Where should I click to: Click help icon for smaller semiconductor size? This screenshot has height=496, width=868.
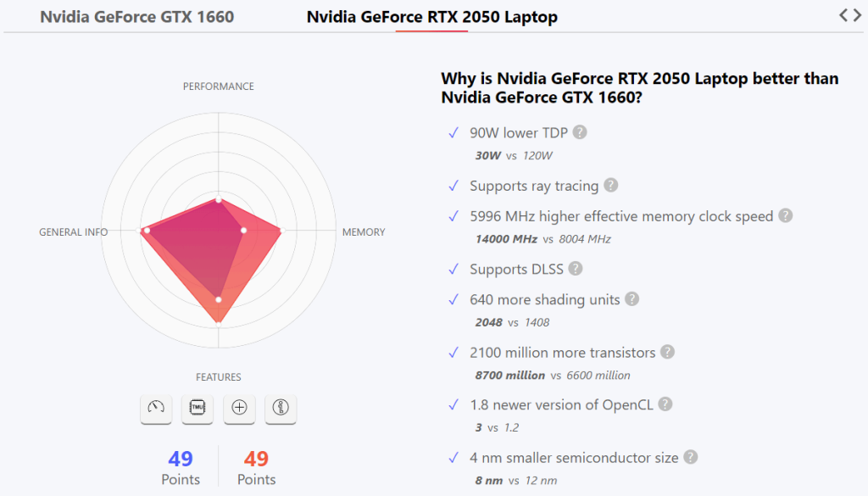click(691, 458)
